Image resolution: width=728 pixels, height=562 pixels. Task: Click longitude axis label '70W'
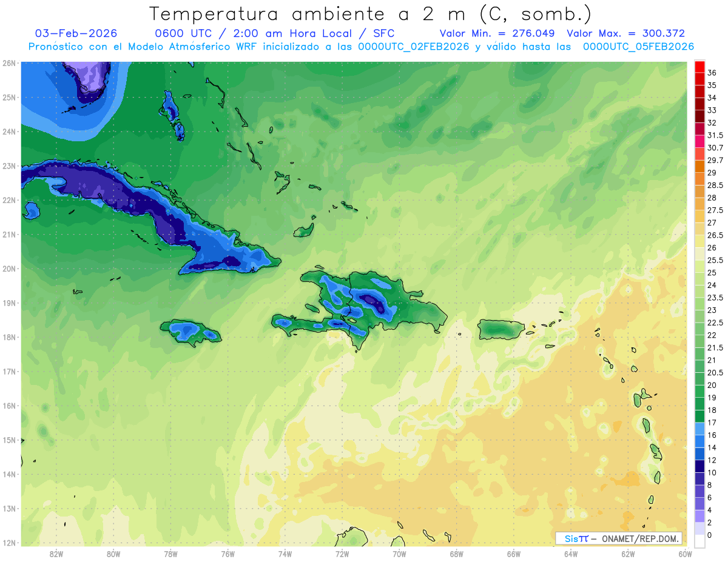tap(399, 554)
